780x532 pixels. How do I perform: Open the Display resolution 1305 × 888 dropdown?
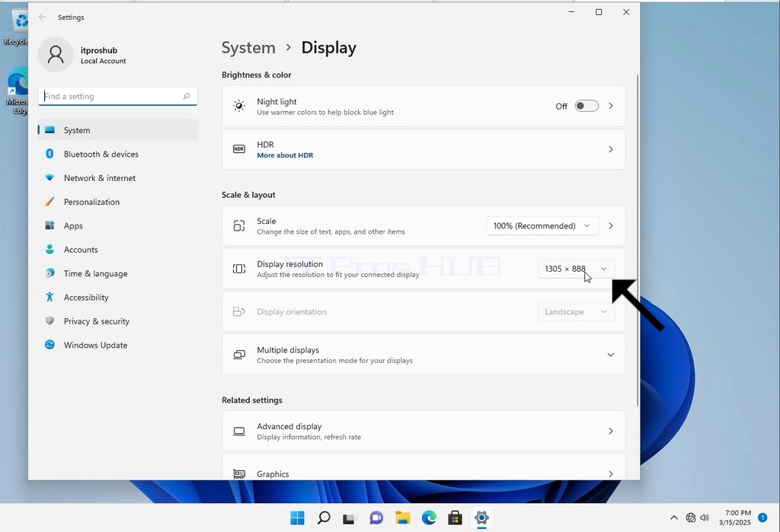576,269
